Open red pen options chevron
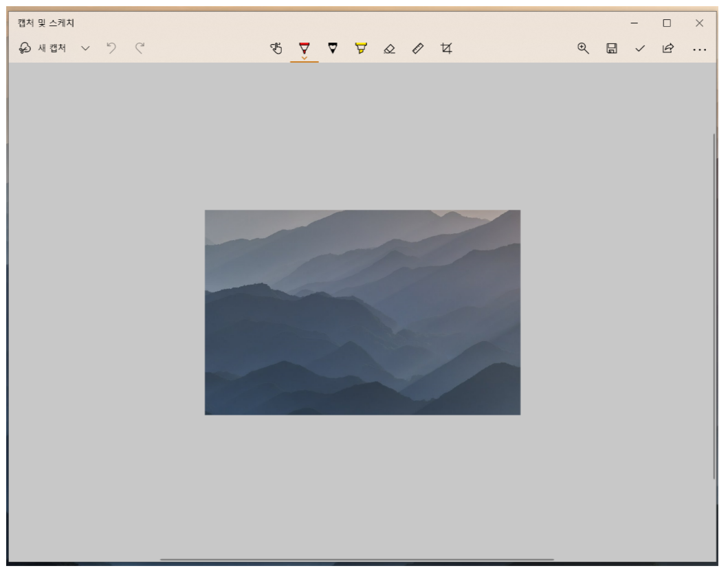Viewport: 728px width, 575px height. pos(305,58)
